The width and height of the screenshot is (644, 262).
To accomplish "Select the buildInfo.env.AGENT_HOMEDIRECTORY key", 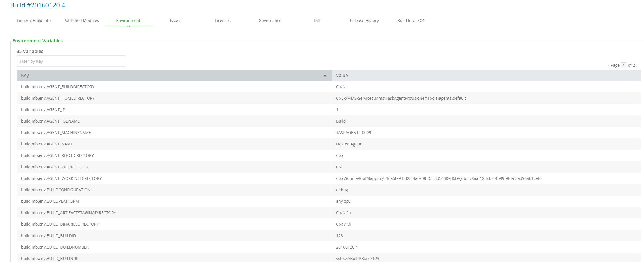I will [x=58, y=98].
